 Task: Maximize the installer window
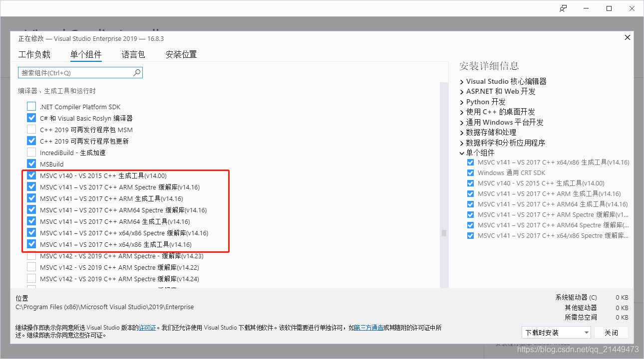[x=609, y=8]
